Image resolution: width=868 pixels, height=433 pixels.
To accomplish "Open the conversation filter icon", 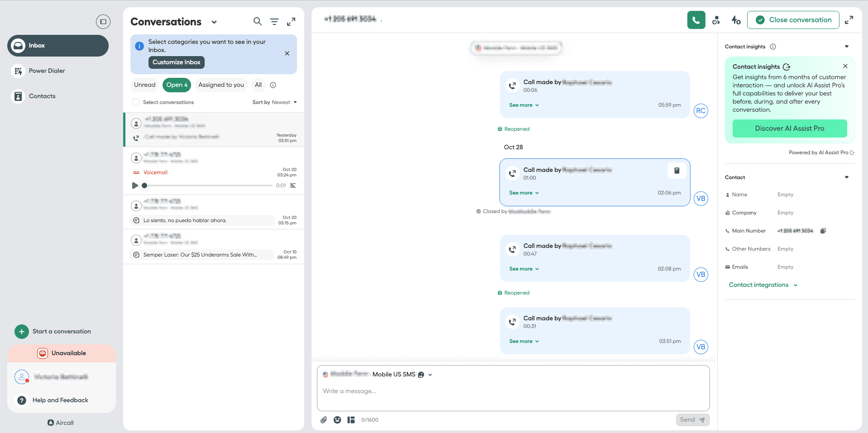I will click(274, 21).
